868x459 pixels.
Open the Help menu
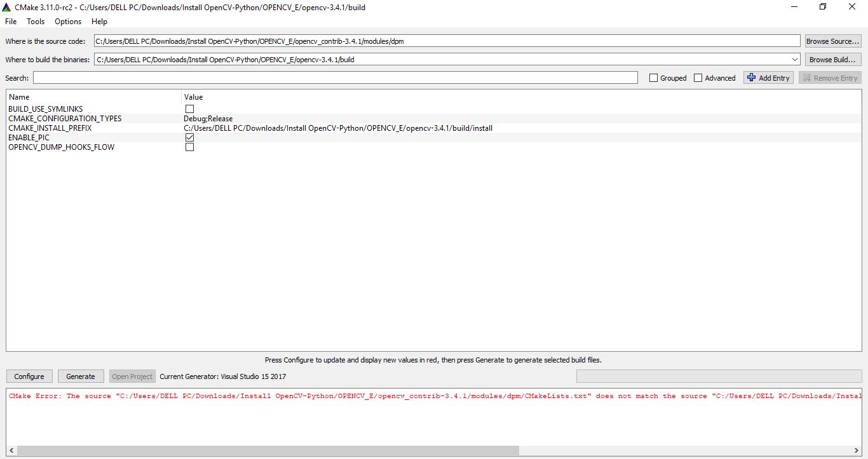tap(99, 22)
